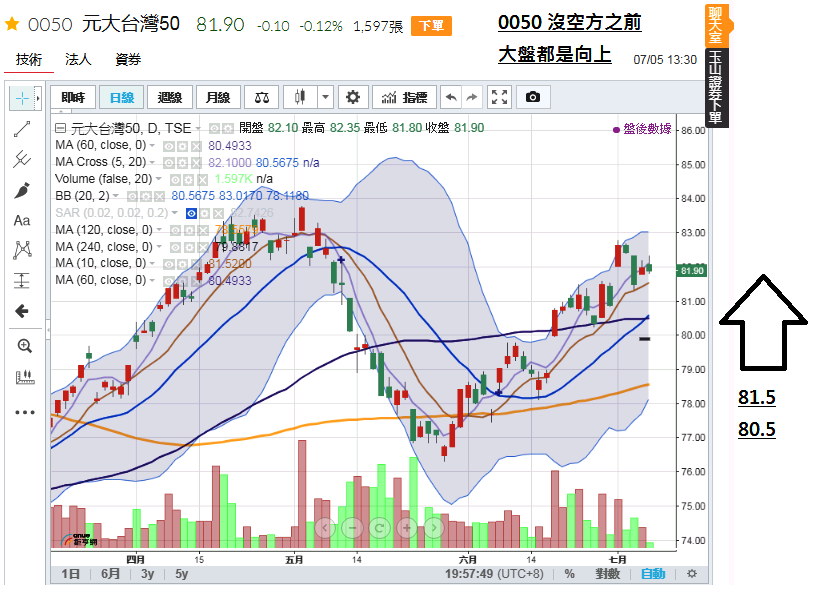Viewport: 830px width, 600px height.
Task: Open more drawing tools (three dots)
Action: point(24,412)
